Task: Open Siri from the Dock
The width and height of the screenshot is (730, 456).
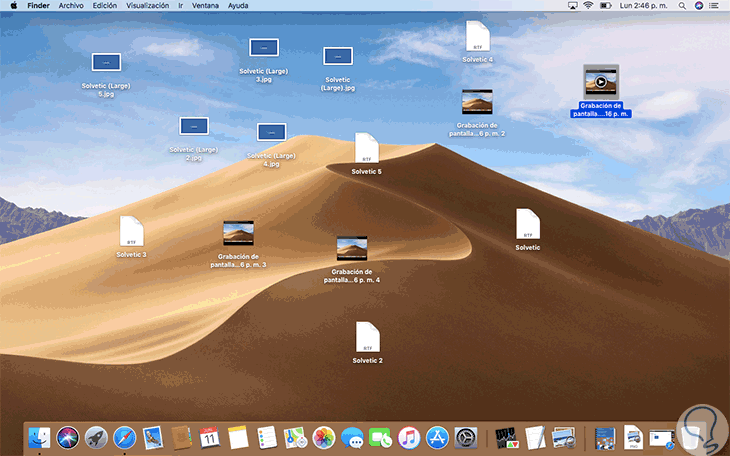Action: click(68, 437)
